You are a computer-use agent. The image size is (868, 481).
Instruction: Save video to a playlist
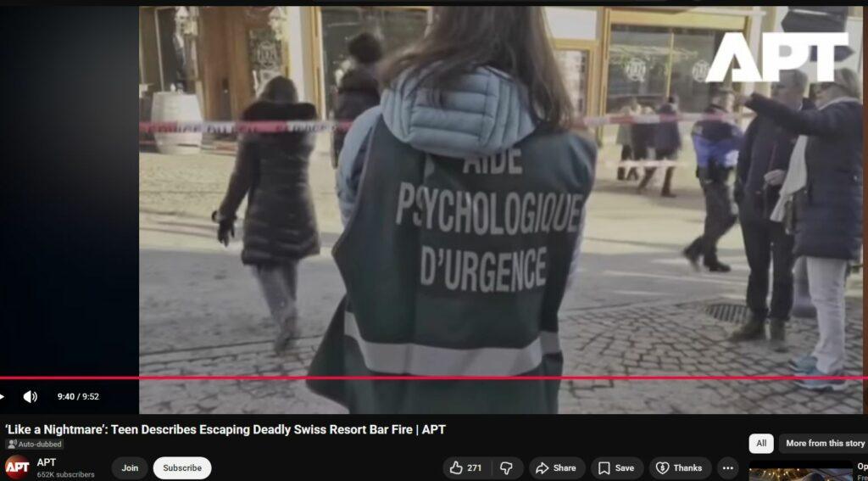tap(616, 467)
